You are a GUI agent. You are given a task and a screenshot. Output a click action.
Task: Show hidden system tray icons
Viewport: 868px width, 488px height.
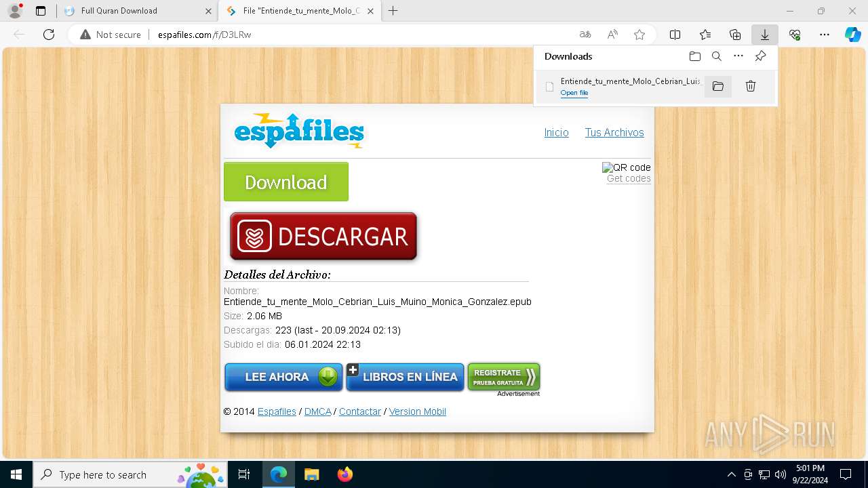[x=731, y=474]
